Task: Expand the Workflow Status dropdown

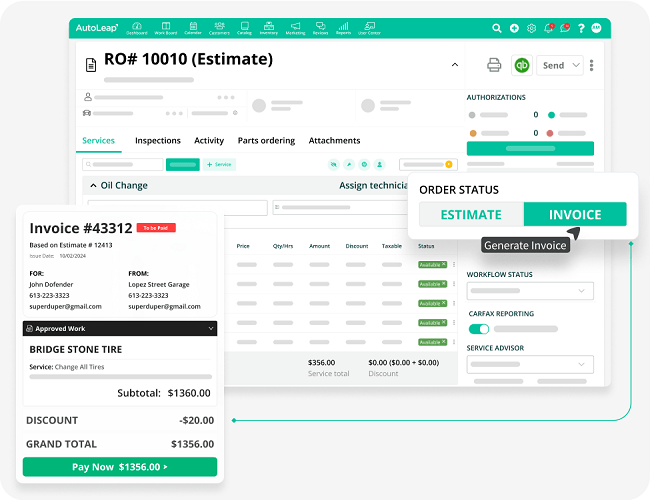Action: point(530,291)
